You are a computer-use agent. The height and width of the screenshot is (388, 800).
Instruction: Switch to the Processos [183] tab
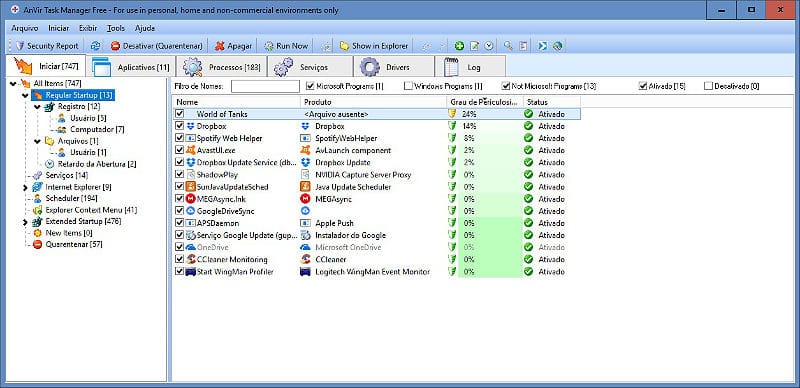pyautogui.click(x=221, y=67)
